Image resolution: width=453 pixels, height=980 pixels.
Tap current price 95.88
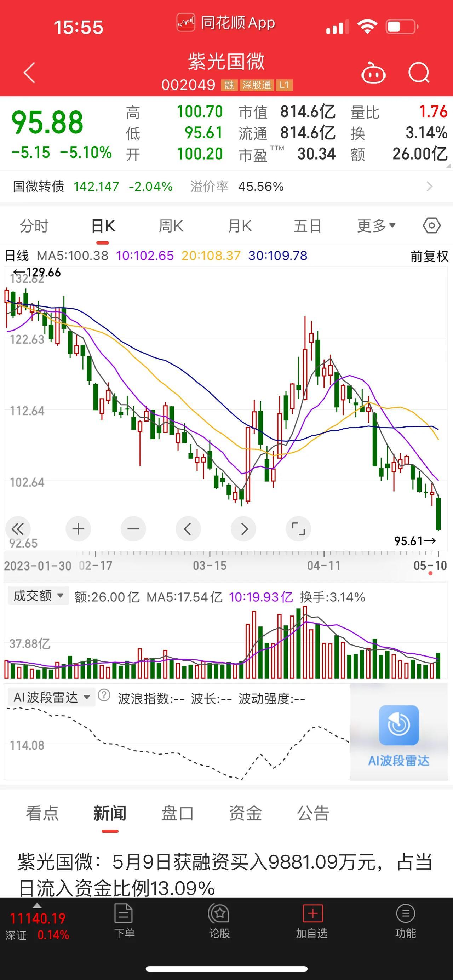[47, 122]
